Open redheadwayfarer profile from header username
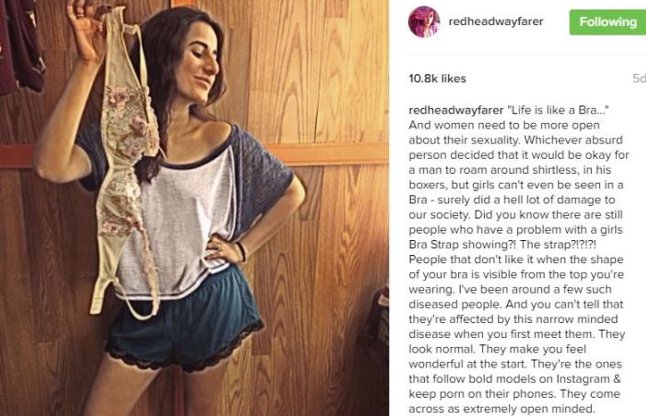 496,21
